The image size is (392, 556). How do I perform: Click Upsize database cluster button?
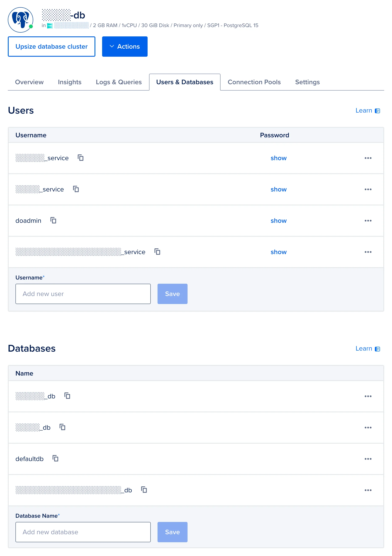pos(52,47)
